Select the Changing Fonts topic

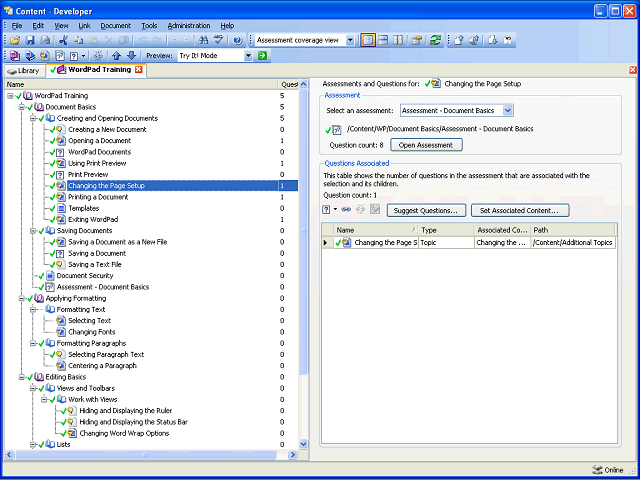point(92,332)
